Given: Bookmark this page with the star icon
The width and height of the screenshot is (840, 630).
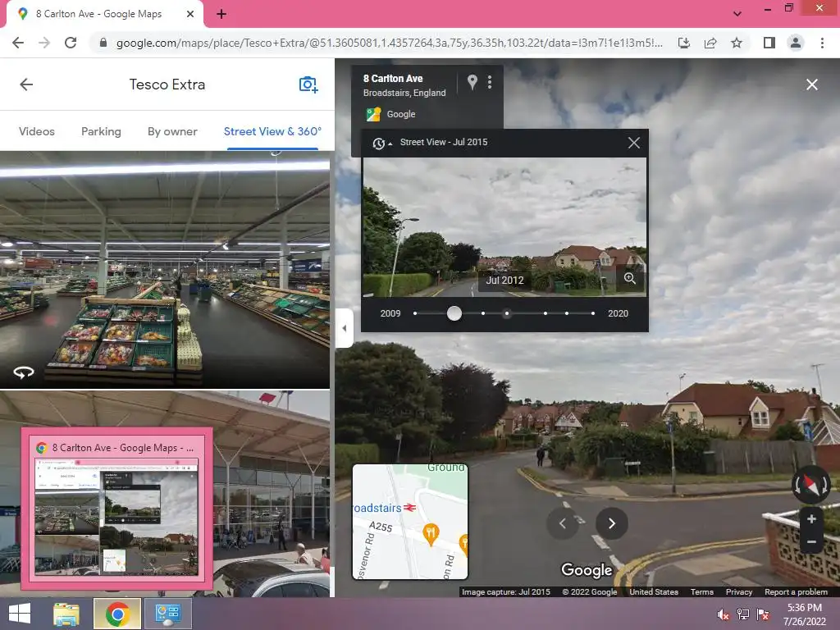Looking at the screenshot, I should pos(737,43).
